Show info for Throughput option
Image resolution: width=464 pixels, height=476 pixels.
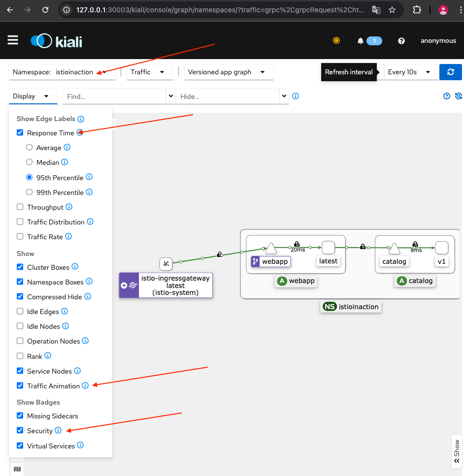click(69, 207)
